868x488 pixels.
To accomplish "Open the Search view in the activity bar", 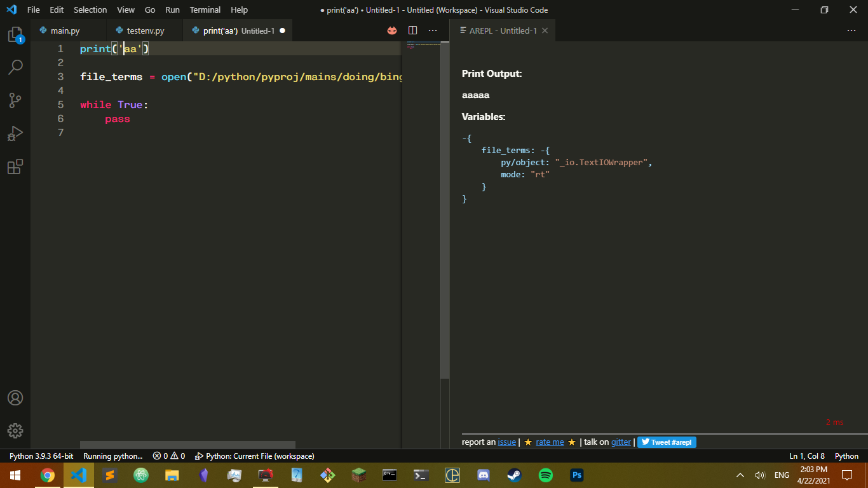I will click(x=16, y=67).
